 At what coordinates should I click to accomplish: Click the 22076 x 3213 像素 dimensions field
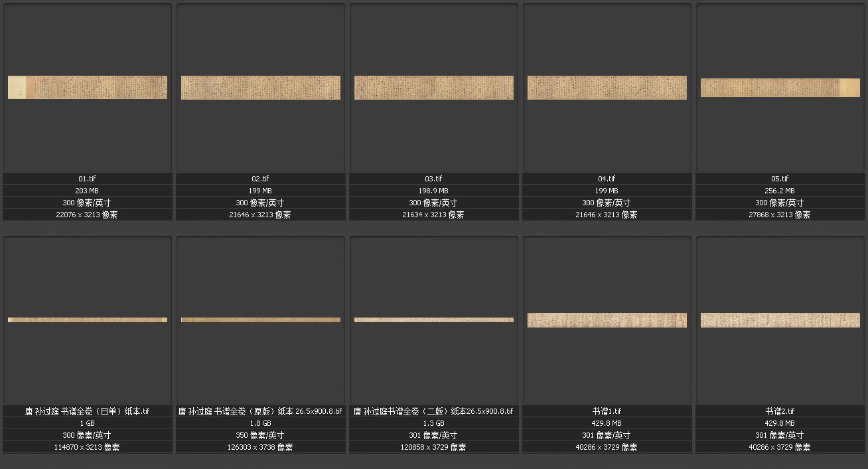pos(88,215)
